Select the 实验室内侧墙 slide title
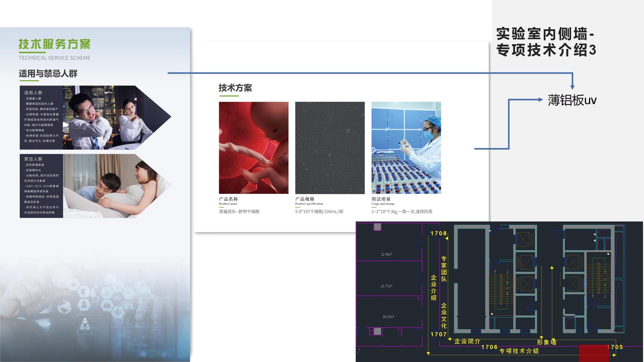 [x=546, y=42]
